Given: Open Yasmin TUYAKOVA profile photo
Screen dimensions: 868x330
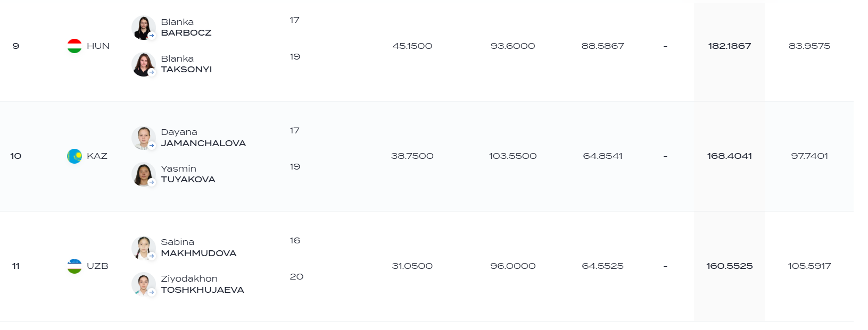Looking at the screenshot, I should coord(144,174).
